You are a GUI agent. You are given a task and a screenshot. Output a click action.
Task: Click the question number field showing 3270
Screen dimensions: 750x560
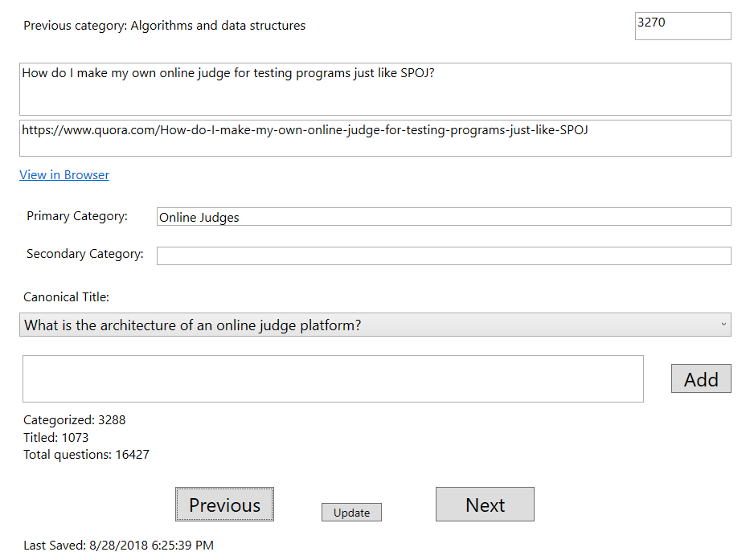682,26
